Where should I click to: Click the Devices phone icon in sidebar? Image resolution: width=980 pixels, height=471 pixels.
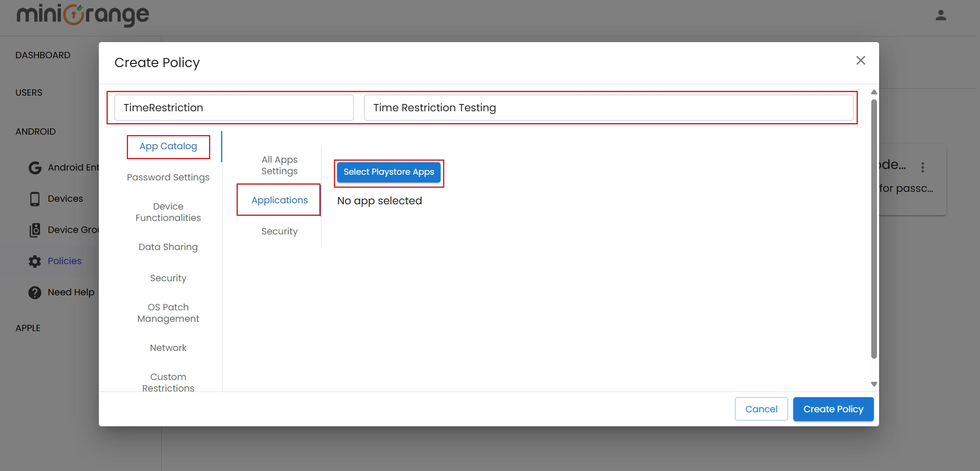click(x=34, y=198)
